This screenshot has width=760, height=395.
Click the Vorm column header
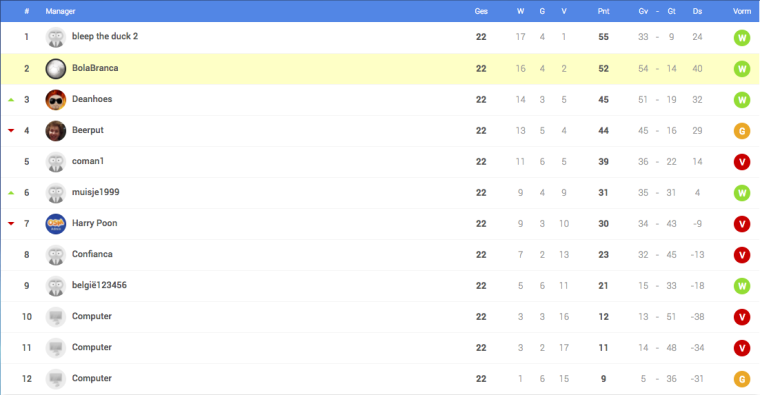(x=742, y=11)
